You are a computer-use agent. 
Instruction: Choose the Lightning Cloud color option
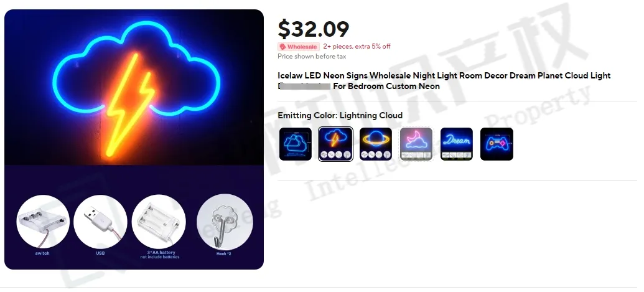pyautogui.click(x=335, y=144)
